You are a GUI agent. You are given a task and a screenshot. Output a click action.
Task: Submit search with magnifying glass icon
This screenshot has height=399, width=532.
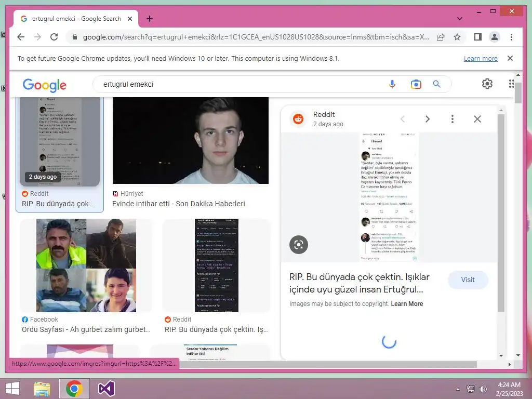tap(436, 84)
